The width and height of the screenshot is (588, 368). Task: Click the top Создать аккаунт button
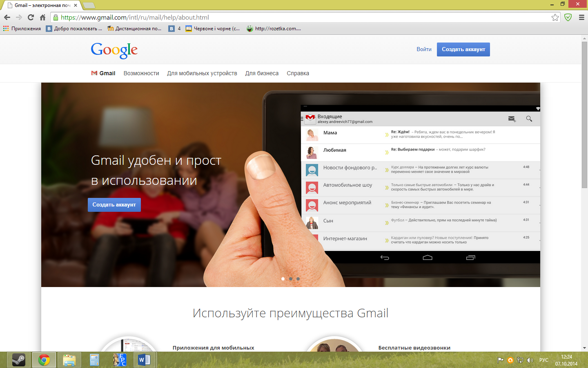tap(463, 49)
